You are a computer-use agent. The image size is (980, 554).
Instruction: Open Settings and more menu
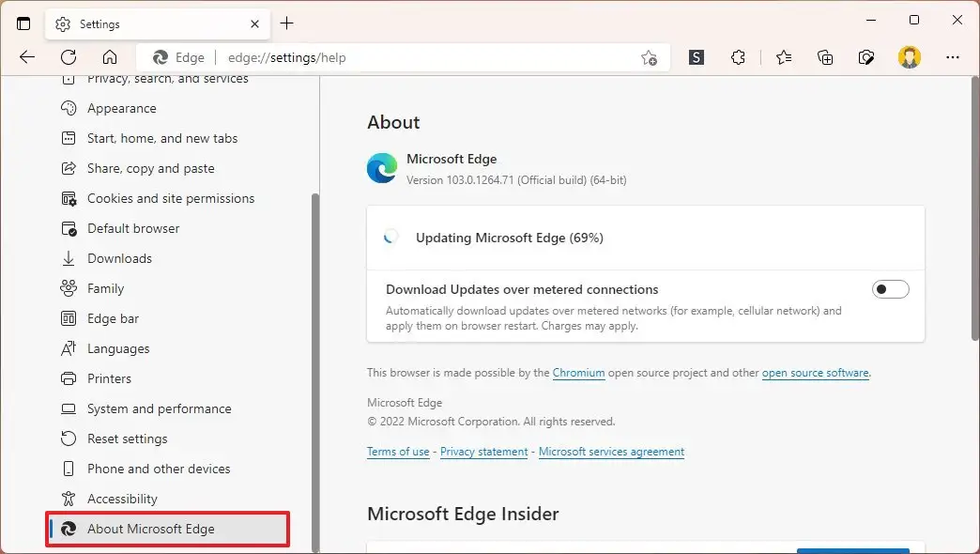coord(953,57)
